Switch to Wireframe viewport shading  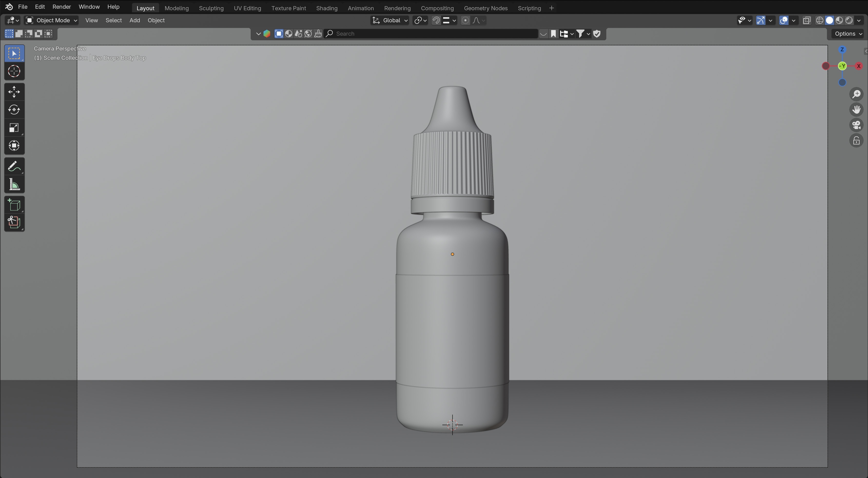(x=820, y=21)
